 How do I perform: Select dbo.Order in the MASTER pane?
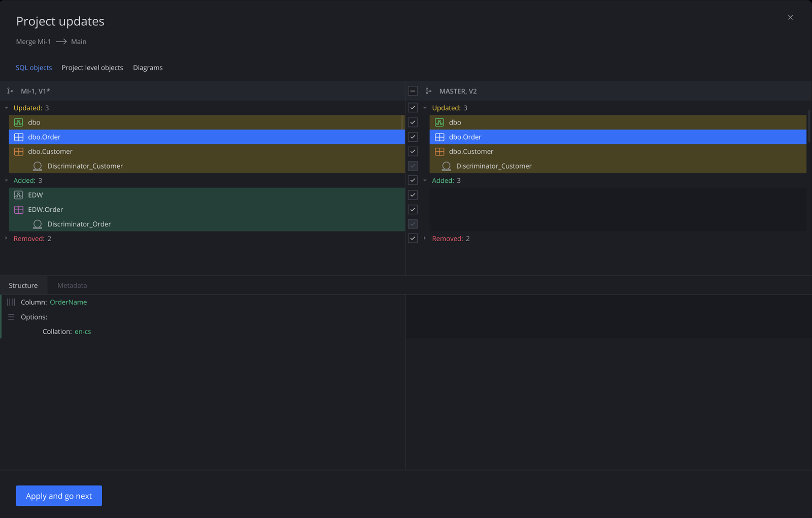coord(618,137)
